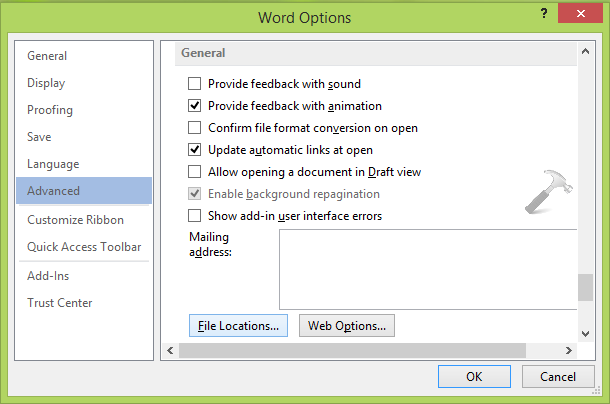Click the horizontal scrollbar thumb
Screen dimensions: 610x404
[x=352, y=350]
